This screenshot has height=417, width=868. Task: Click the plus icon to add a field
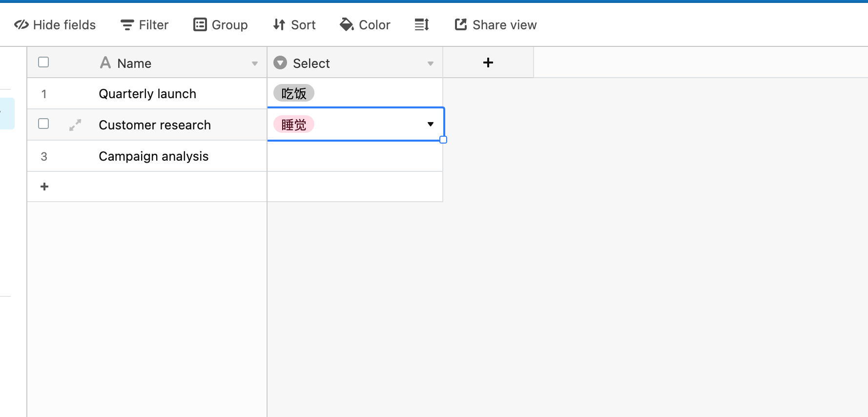pos(488,63)
